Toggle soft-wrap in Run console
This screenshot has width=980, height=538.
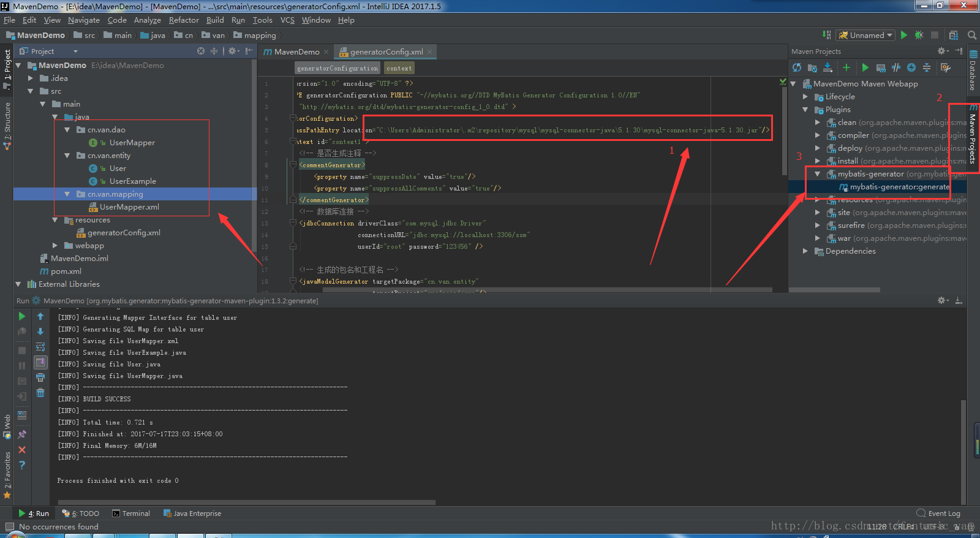tap(40, 347)
